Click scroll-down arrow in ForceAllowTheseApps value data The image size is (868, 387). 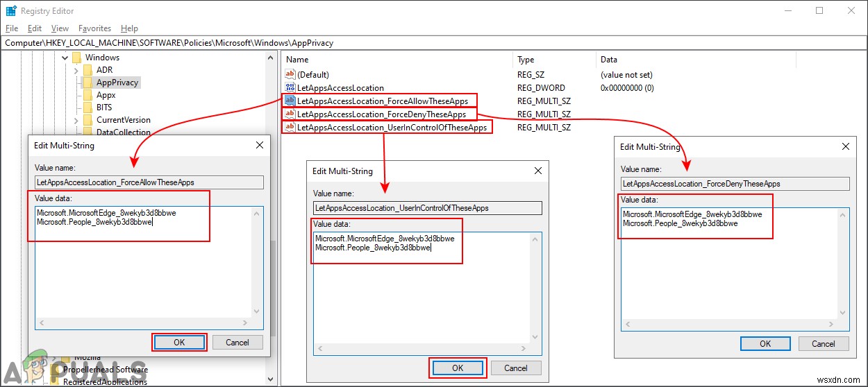click(x=258, y=311)
